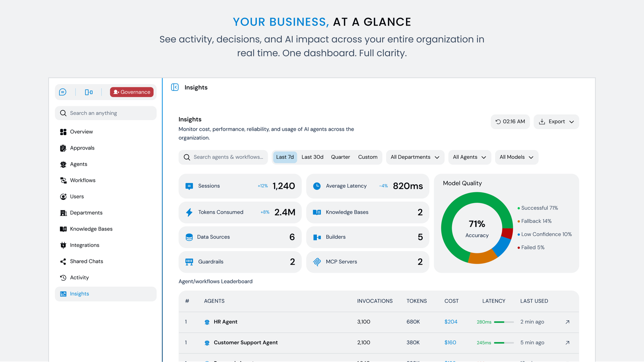Click the builder layout icon beside Governance
Image resolution: width=644 pixels, height=362 pixels.
coord(89,92)
